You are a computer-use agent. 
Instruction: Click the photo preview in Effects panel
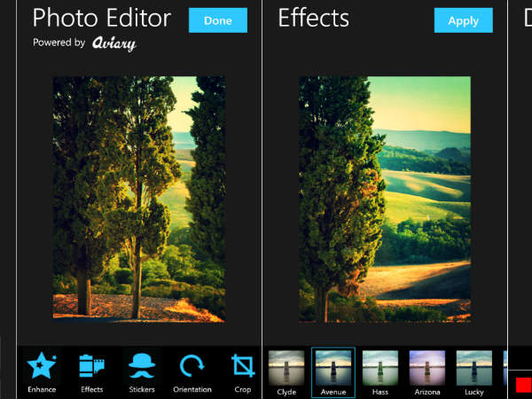click(x=385, y=199)
